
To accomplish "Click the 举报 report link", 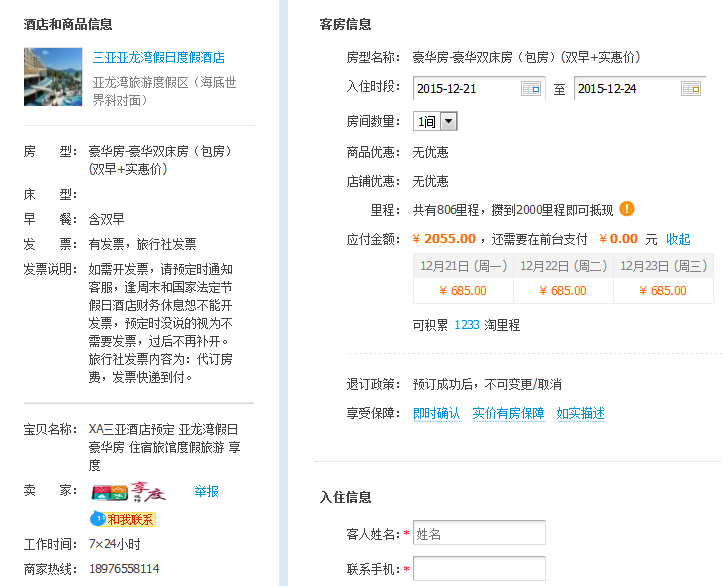I will [206, 492].
